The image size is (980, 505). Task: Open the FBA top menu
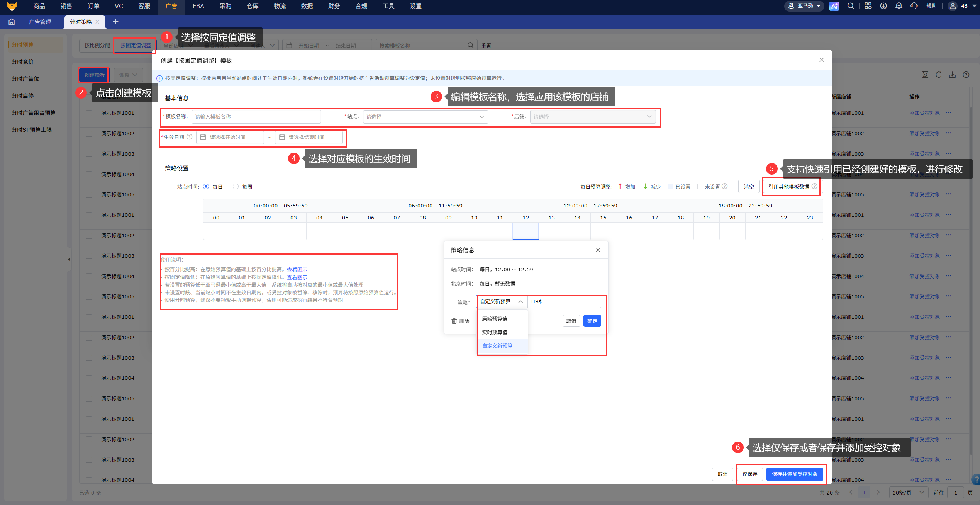[x=198, y=6]
